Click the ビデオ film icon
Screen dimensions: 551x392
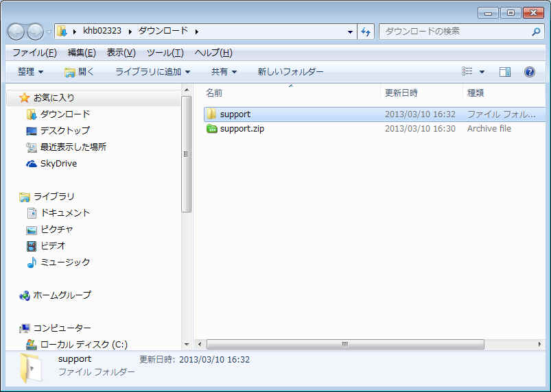pyautogui.click(x=32, y=246)
